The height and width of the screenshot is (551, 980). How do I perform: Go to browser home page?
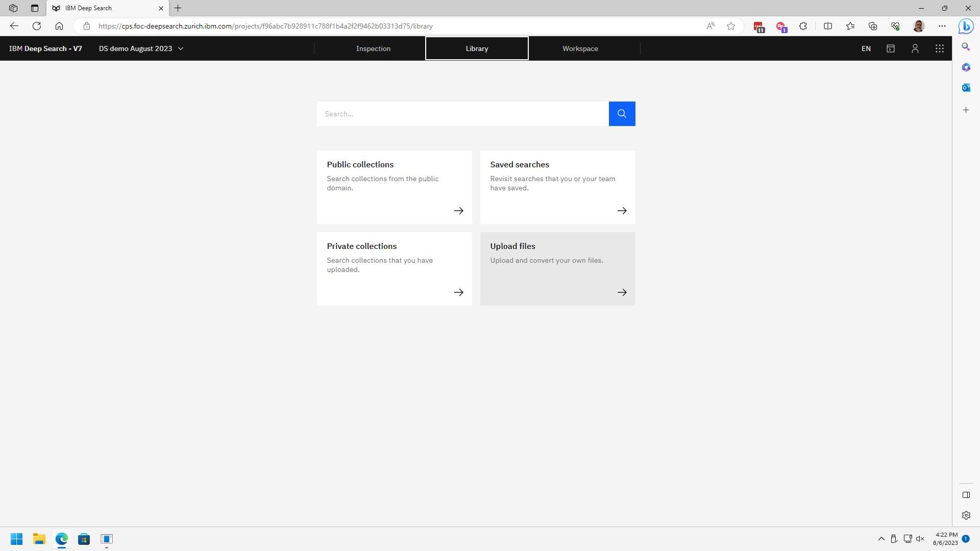pyautogui.click(x=59, y=26)
